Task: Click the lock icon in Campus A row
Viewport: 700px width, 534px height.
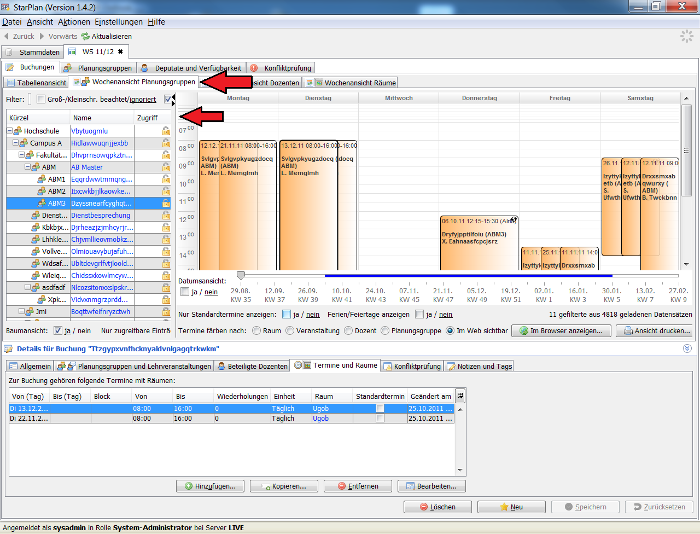Action: [x=166, y=143]
